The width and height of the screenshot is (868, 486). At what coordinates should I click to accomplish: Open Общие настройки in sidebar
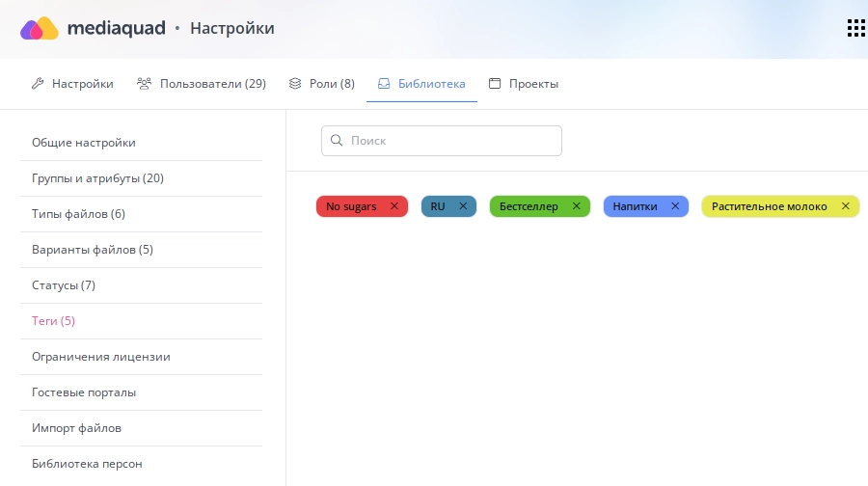[141, 143]
